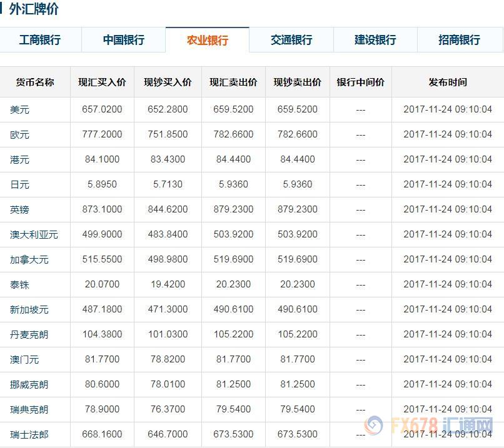The image size is (504, 448).
Task: Select the 瑞士法郎 currency link
Action: pos(29,434)
